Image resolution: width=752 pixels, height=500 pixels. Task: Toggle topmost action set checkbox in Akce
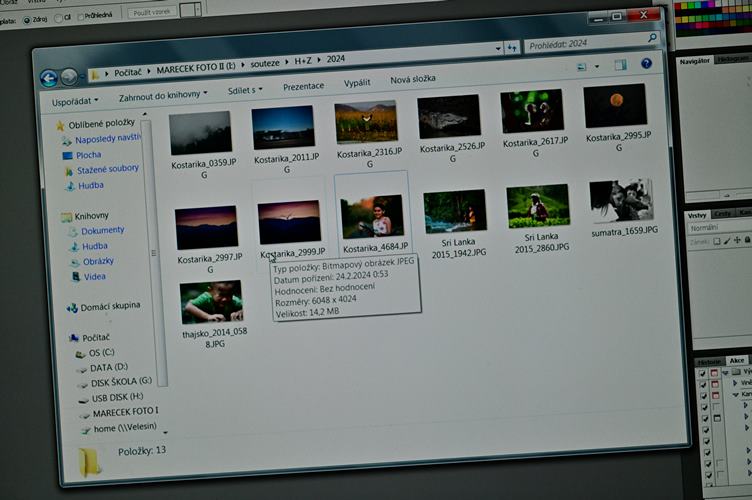tap(703, 373)
